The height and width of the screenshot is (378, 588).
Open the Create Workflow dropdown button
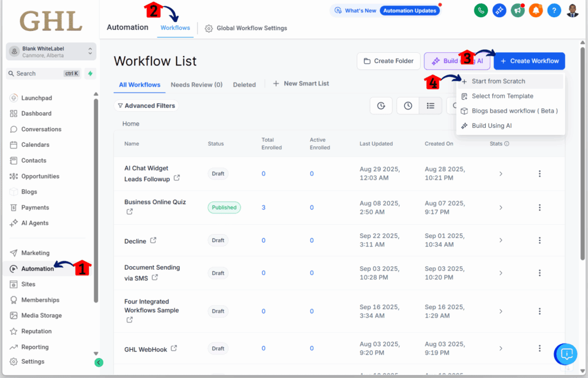tap(529, 61)
